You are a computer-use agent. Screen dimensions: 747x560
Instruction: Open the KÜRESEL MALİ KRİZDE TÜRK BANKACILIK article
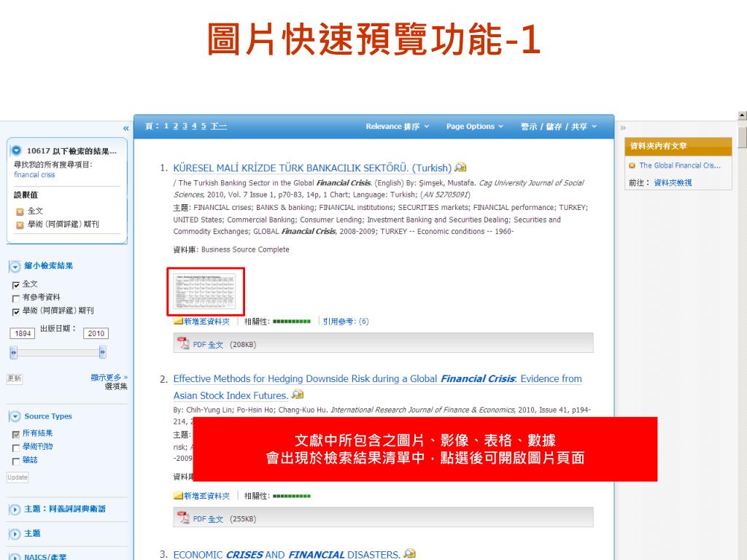[312, 168]
